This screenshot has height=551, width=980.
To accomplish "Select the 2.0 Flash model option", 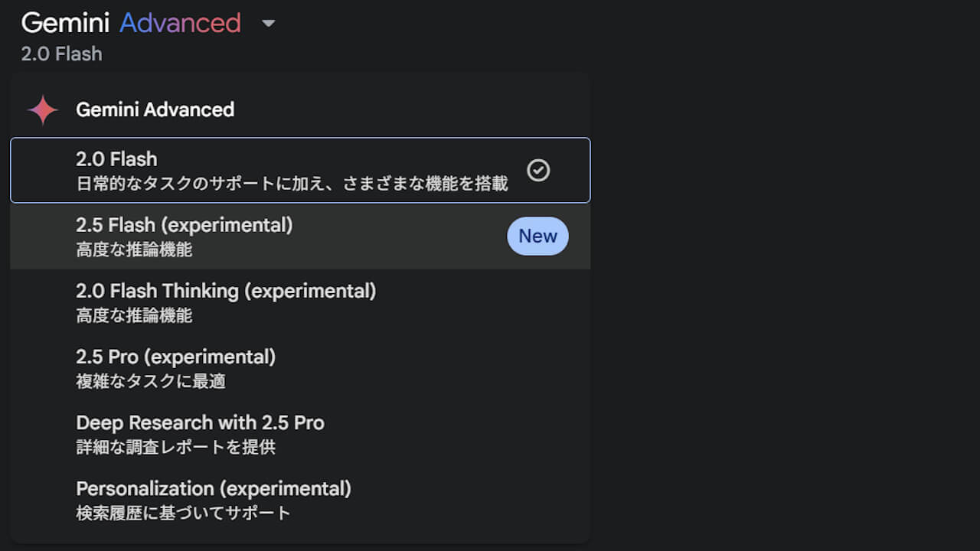I will (x=300, y=170).
